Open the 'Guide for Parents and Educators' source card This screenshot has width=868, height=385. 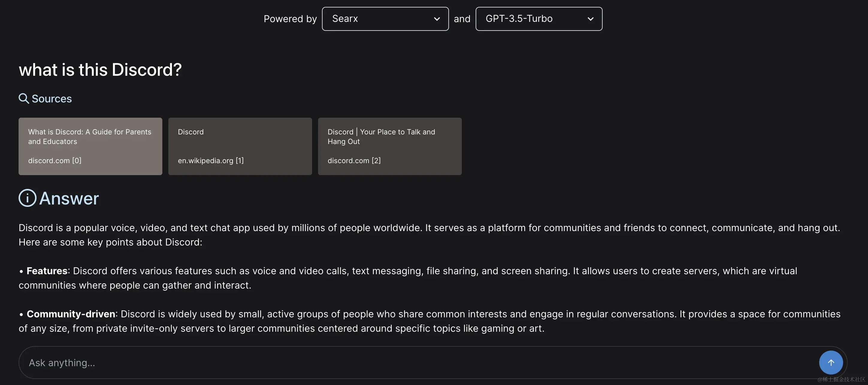tap(90, 146)
